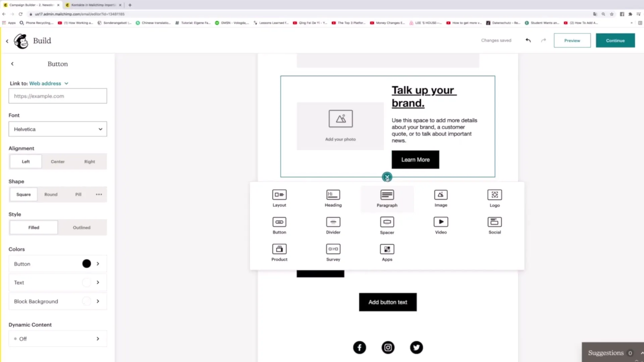This screenshot has height=362, width=644.
Task: Expand the Link to Web address dropdown
Action: pos(49,83)
